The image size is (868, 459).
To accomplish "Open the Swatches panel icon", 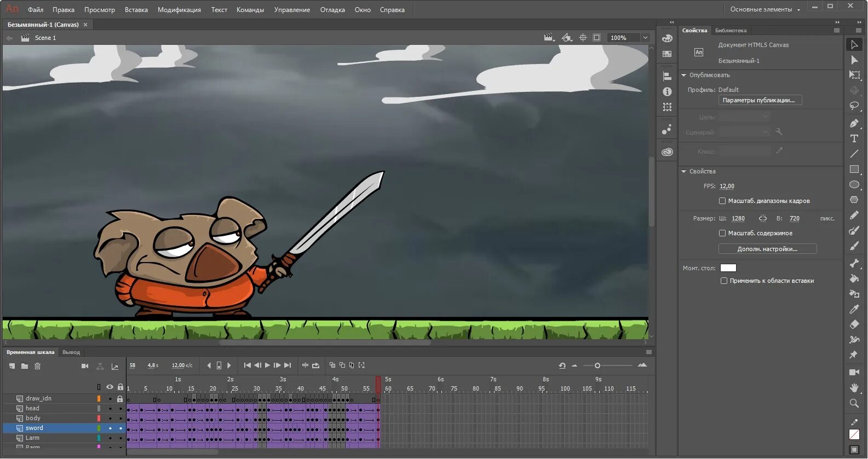I will pos(667,54).
